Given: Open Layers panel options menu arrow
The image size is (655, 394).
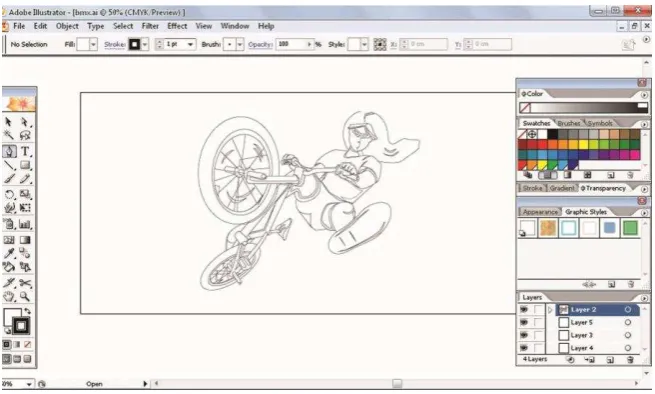Looking at the screenshot, I should tap(644, 298).
